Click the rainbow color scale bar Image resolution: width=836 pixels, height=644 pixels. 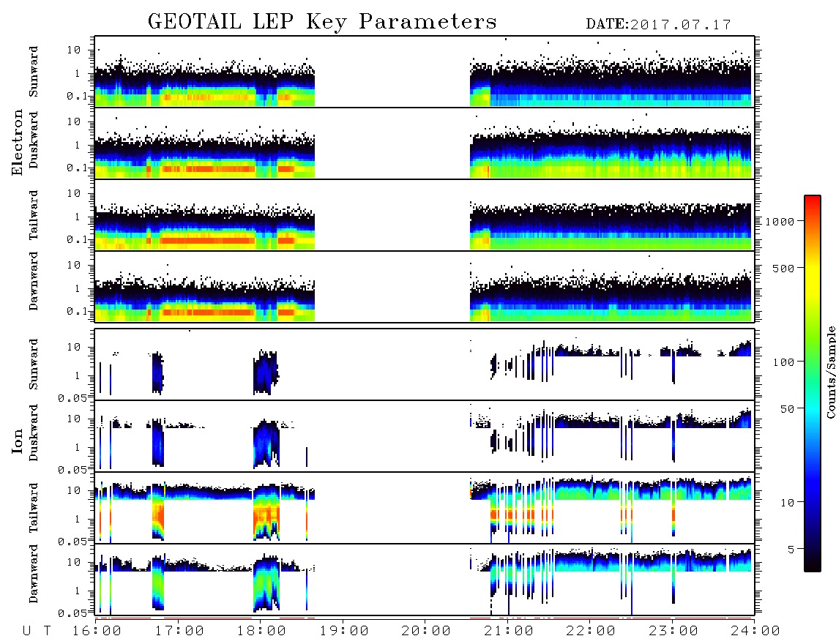812,384
